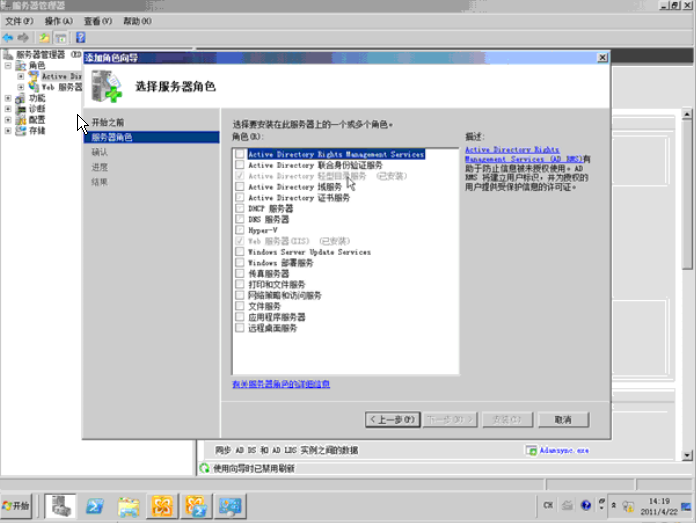Open PowerShell from taskbar
The width and height of the screenshot is (696, 523).
(x=95, y=506)
